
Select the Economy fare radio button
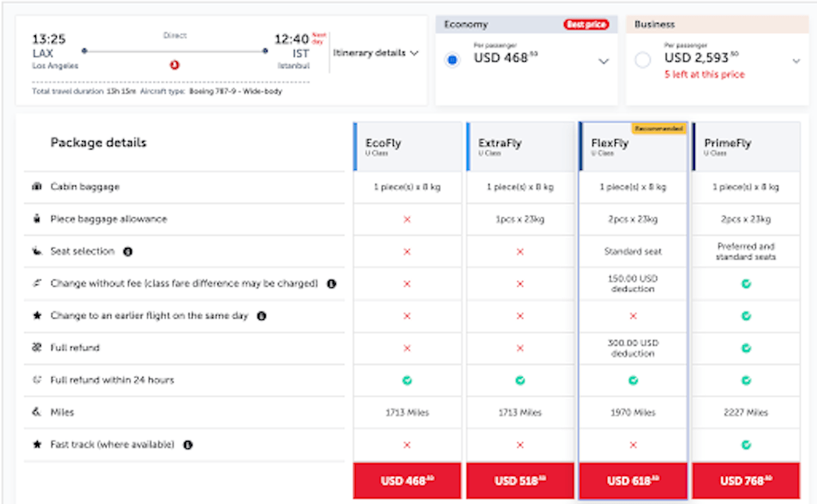click(452, 60)
